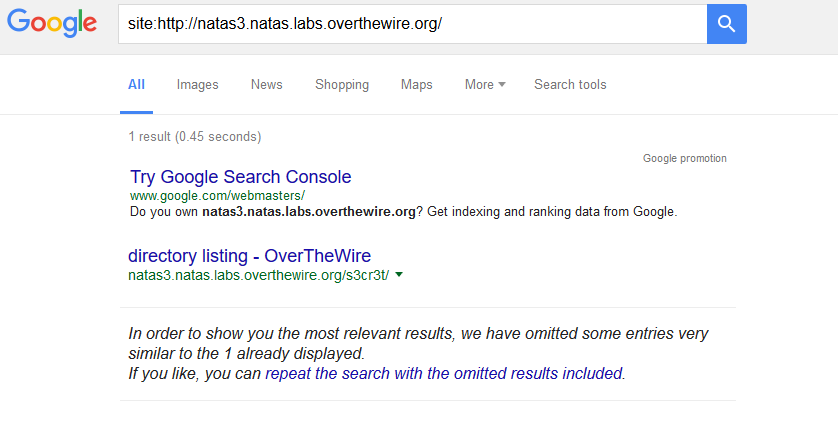This screenshot has width=838, height=425.
Task: Open Search tools options
Action: [x=570, y=84]
